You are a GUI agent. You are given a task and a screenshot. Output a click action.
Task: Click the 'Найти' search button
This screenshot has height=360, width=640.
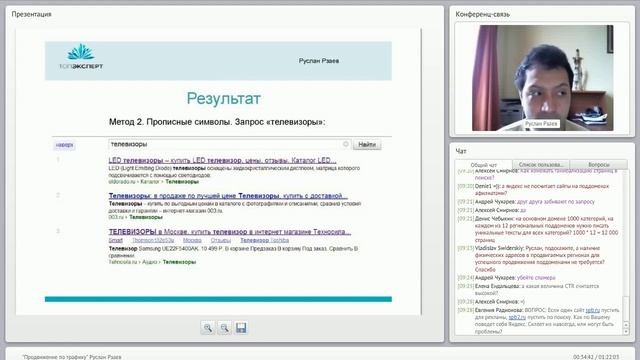[x=367, y=144]
